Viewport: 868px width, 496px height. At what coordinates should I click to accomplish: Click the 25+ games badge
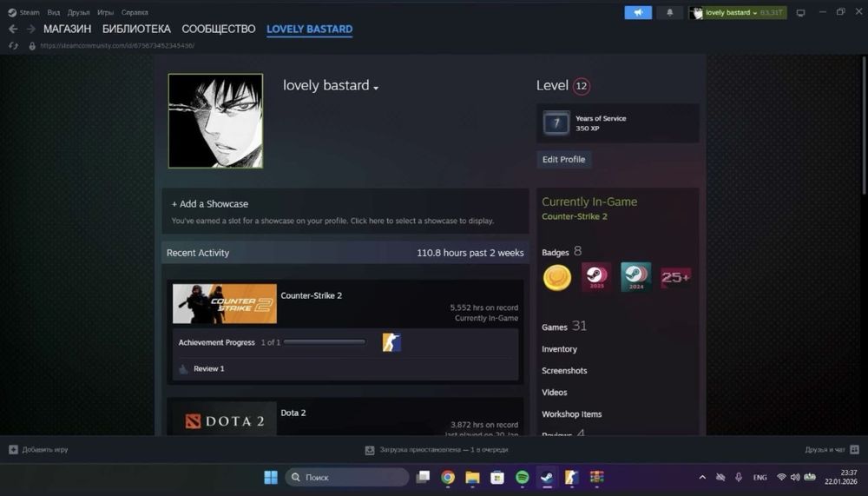point(675,277)
